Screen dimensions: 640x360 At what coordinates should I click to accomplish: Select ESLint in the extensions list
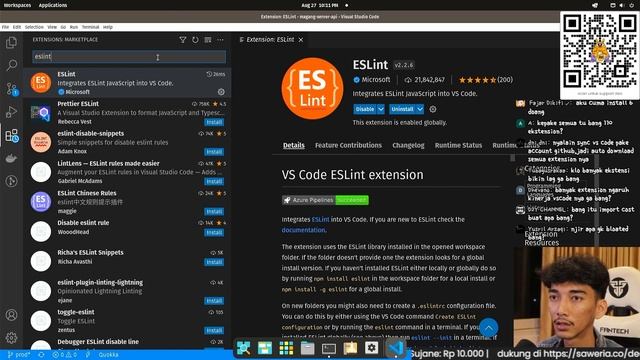click(x=127, y=83)
